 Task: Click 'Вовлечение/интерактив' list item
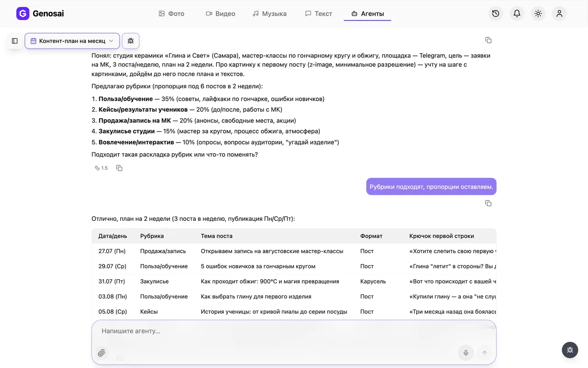136,142
